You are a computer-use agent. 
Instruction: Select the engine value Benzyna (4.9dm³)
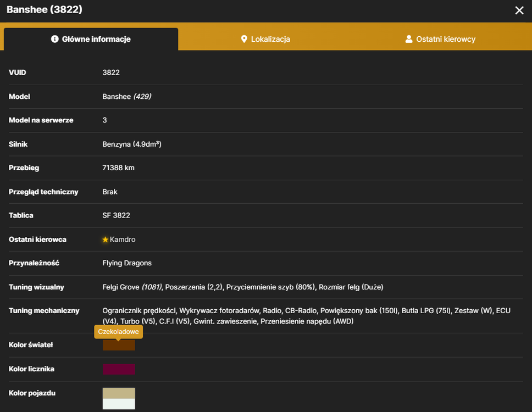pos(132,144)
